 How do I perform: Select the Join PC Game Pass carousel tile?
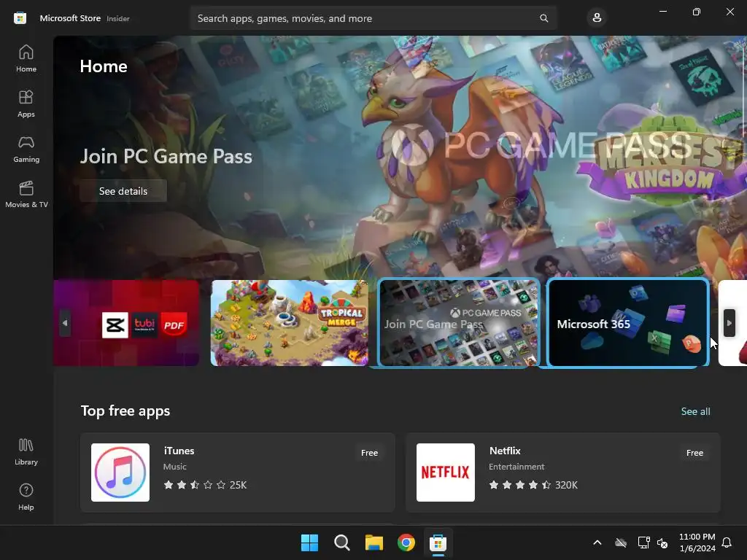[x=458, y=323]
